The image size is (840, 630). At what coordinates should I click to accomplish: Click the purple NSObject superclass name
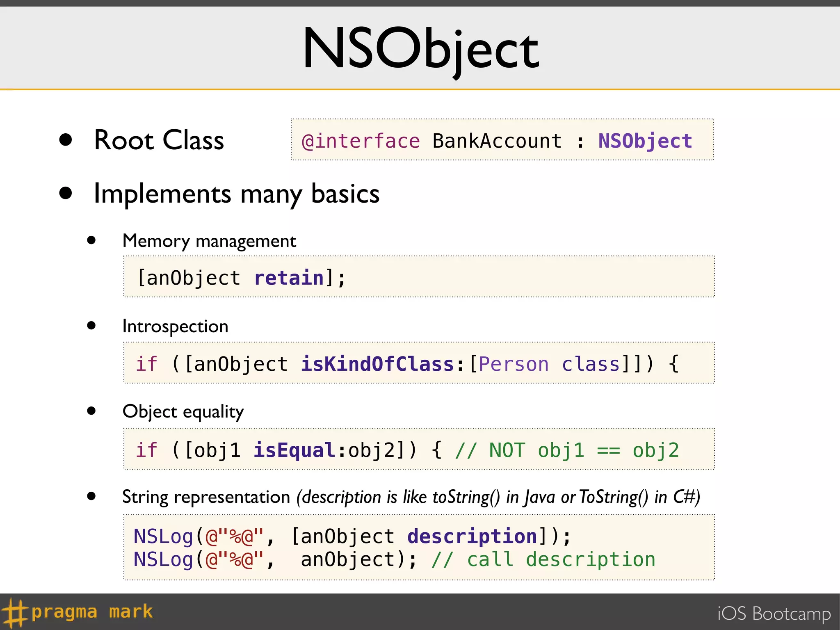point(645,141)
